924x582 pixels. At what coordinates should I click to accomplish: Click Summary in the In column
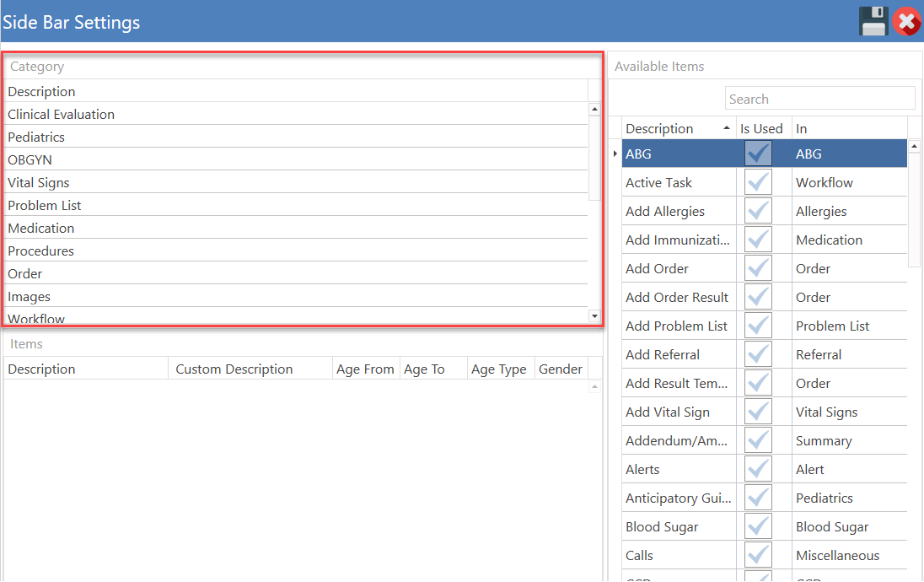[824, 440]
